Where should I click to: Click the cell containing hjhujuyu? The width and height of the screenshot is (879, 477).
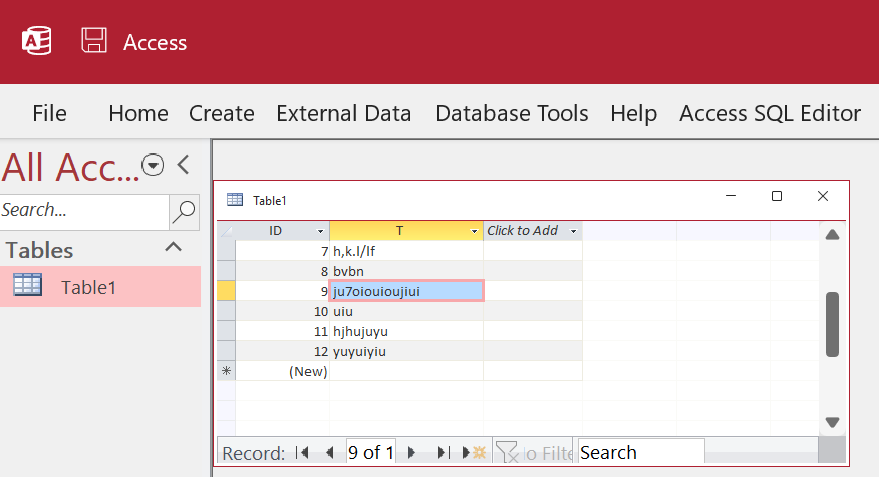point(406,331)
